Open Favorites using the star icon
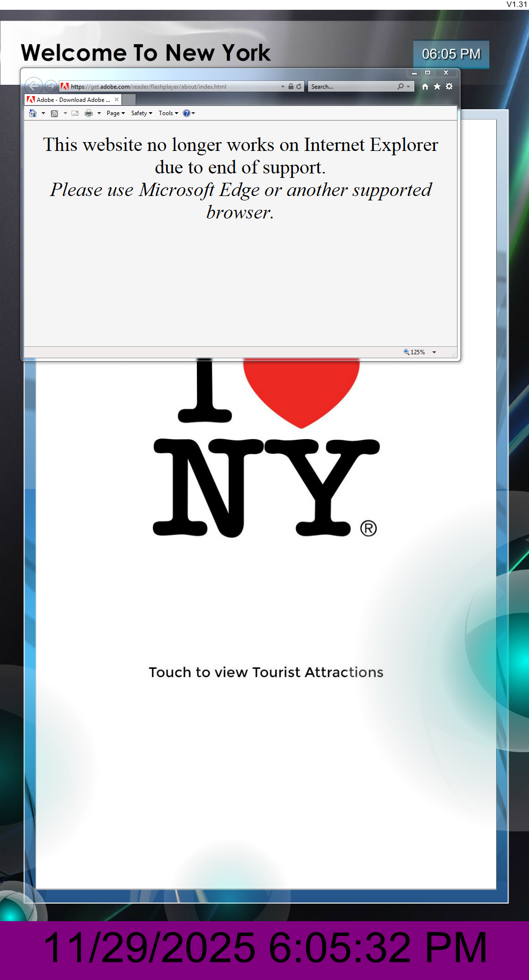Image resolution: width=529 pixels, height=980 pixels. [437, 86]
